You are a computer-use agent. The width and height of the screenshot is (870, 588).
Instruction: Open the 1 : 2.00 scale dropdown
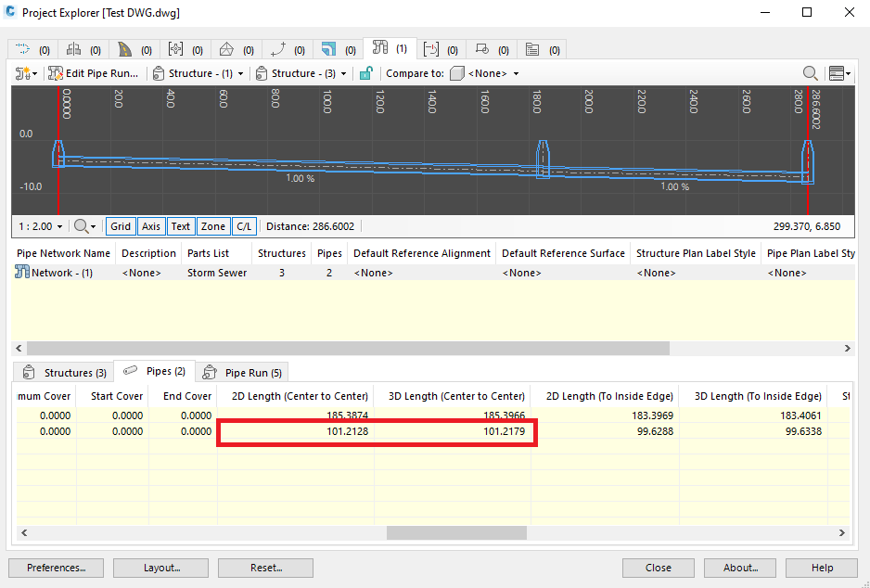(x=40, y=226)
